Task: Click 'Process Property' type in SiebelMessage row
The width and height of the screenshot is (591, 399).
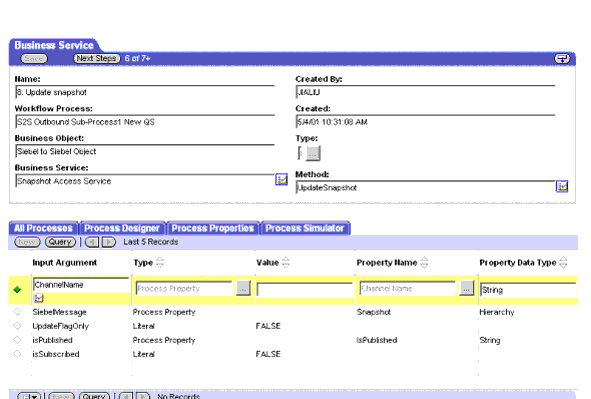Action: pos(164,312)
